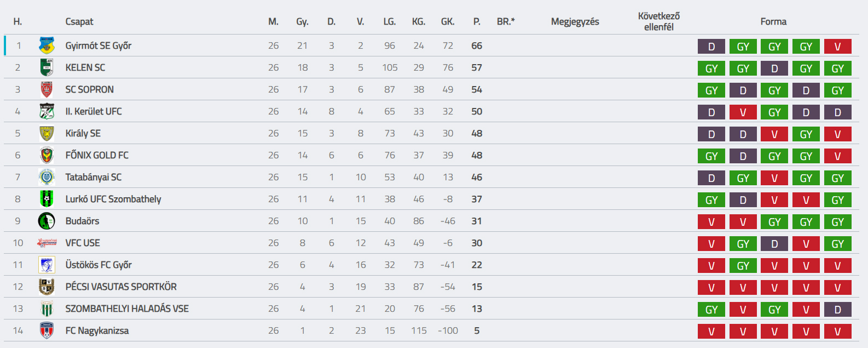Screen dimensions: 868x348
Task: Click Gyirmót's latest red V form badge
Action: pyautogui.click(x=837, y=47)
